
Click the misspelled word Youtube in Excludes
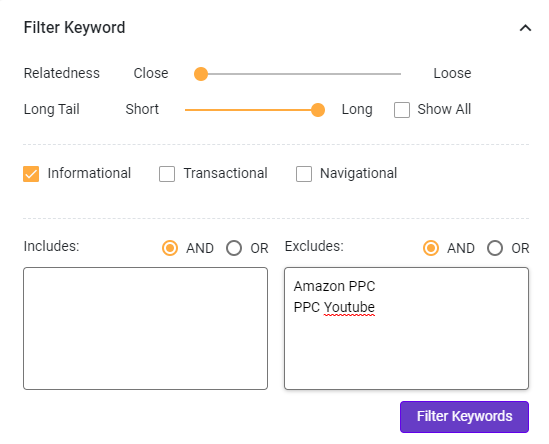coord(349,307)
